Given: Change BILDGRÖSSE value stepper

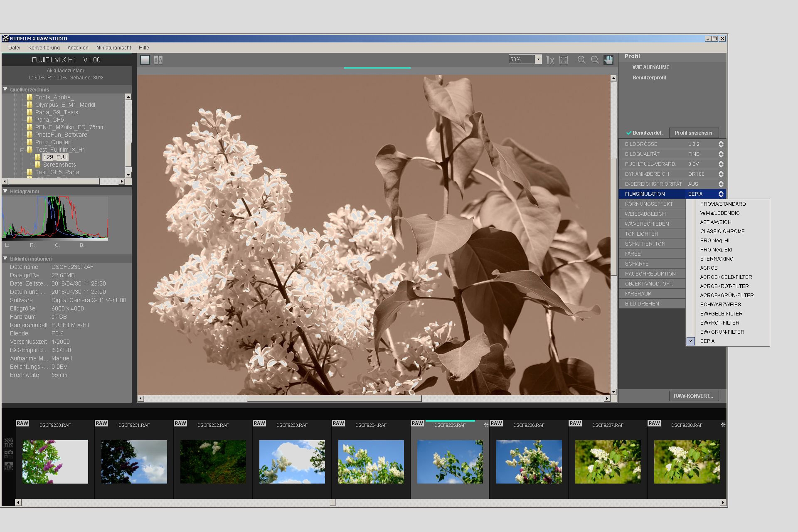Looking at the screenshot, I should click(x=721, y=144).
